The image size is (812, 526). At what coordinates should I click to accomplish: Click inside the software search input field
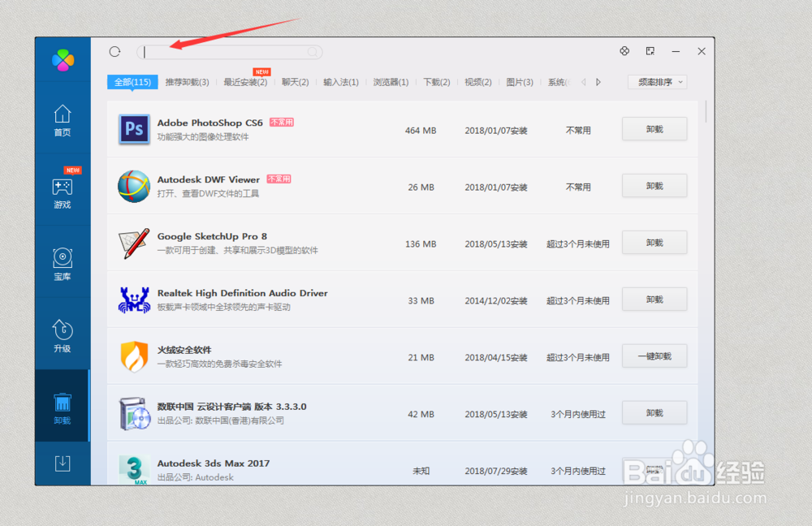tap(230, 52)
